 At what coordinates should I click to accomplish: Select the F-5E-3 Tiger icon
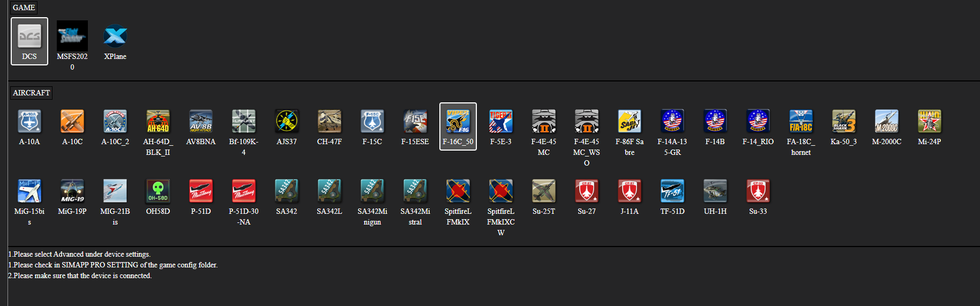(x=501, y=121)
